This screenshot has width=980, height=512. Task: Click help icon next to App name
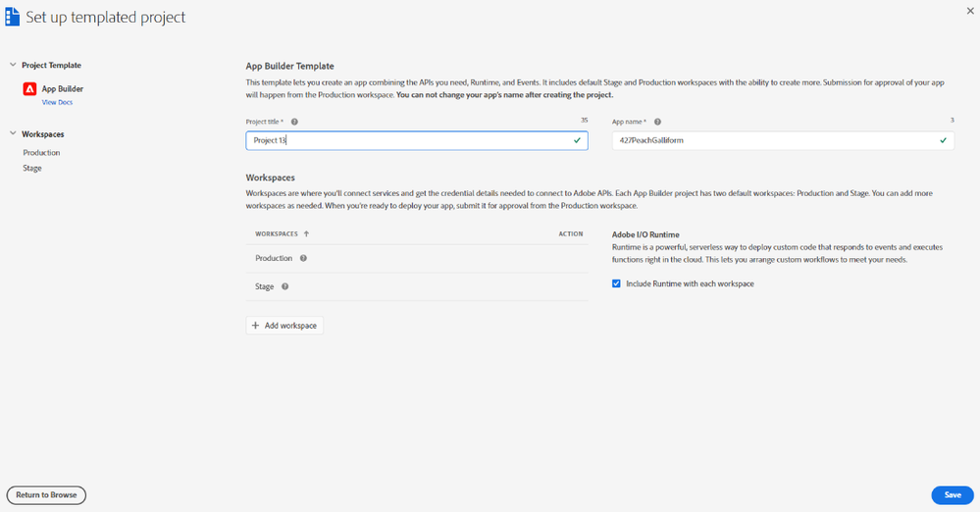(657, 122)
